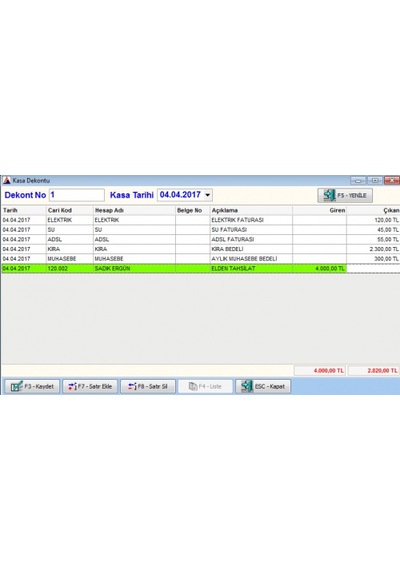400x570 pixels.
Task: Click the F5 - Yenile refresh button
Action: coord(345,195)
